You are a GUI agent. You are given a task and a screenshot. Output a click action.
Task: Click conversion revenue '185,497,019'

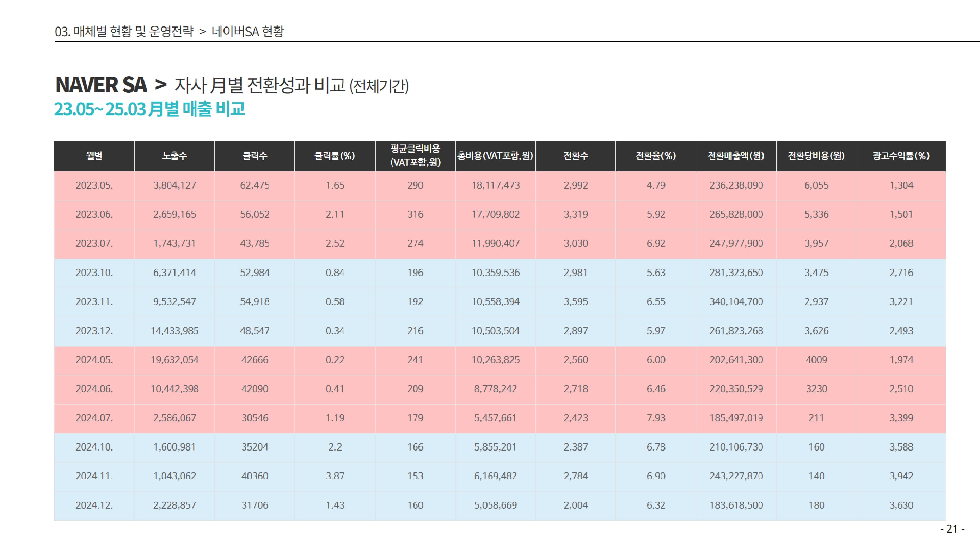[736, 418]
